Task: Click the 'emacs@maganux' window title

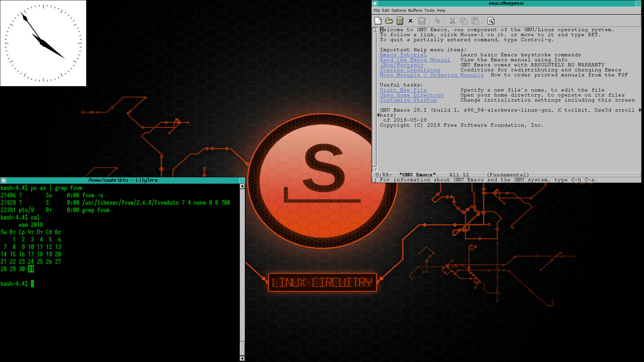Action: click(x=506, y=3)
